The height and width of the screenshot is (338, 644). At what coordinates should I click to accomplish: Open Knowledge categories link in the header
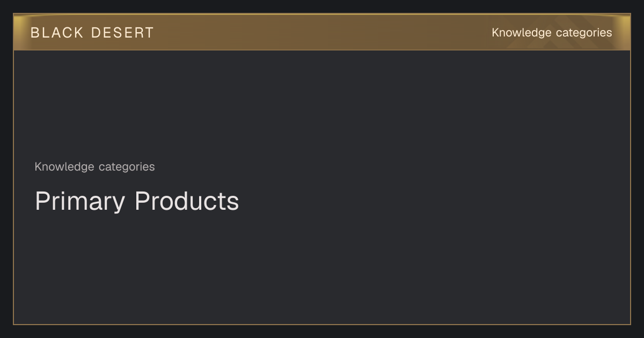[x=552, y=33]
